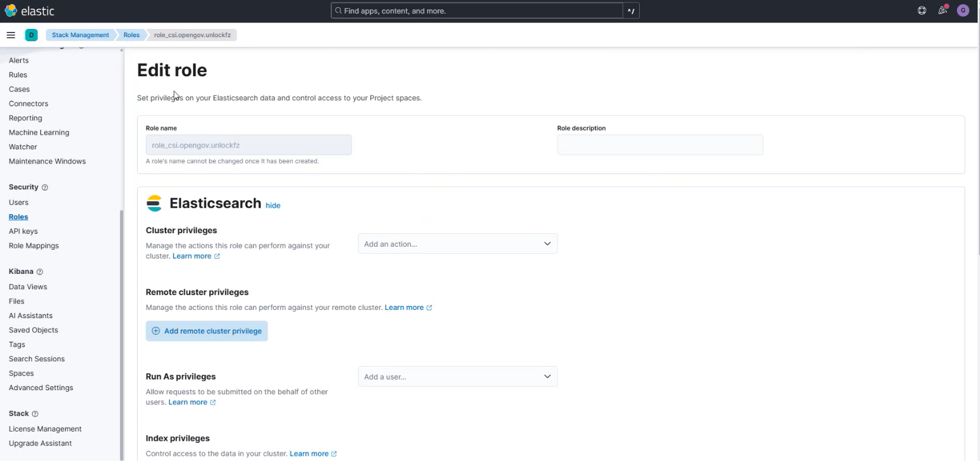
Task: Open Machine Learning in the sidebar
Action: pos(39,133)
